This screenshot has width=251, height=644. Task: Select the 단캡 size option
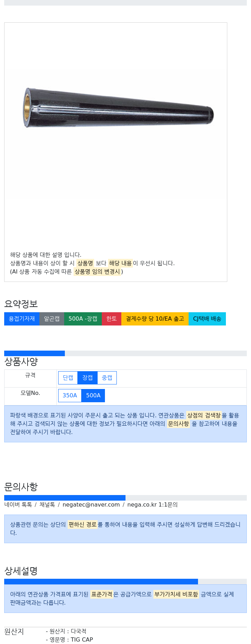(68, 378)
